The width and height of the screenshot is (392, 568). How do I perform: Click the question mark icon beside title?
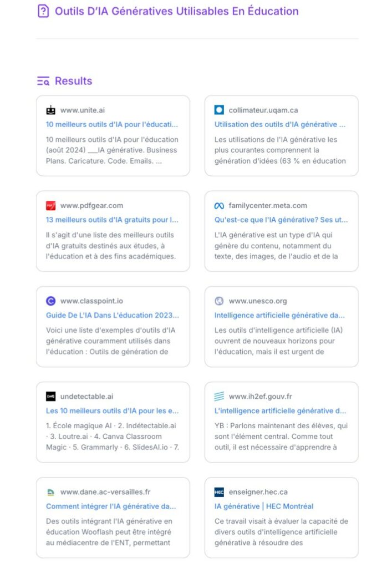pos(43,11)
